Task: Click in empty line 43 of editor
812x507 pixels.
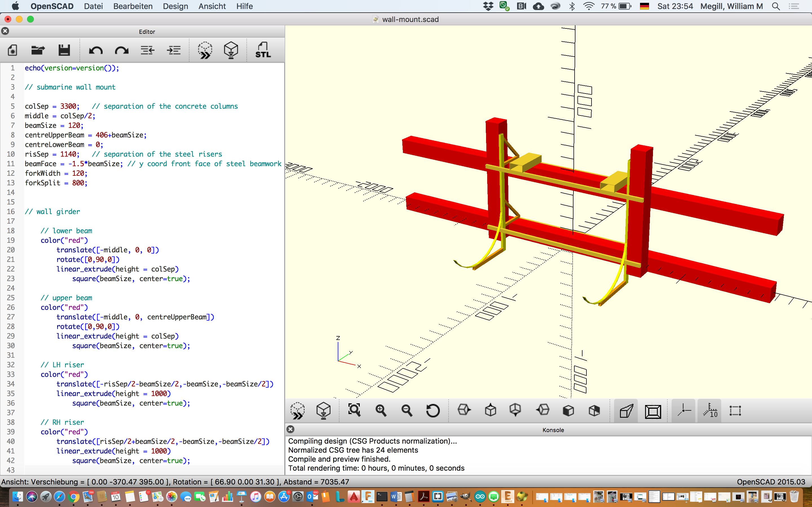Action: [134, 470]
